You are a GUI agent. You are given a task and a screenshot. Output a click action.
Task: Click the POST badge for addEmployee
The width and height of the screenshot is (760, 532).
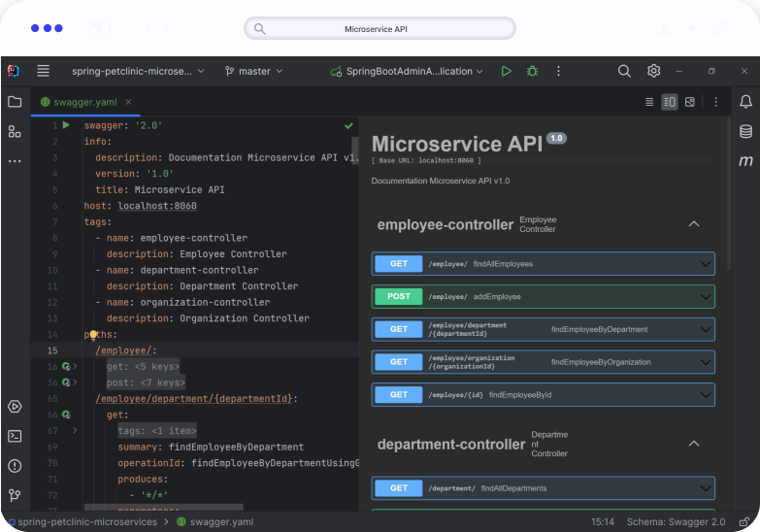399,296
